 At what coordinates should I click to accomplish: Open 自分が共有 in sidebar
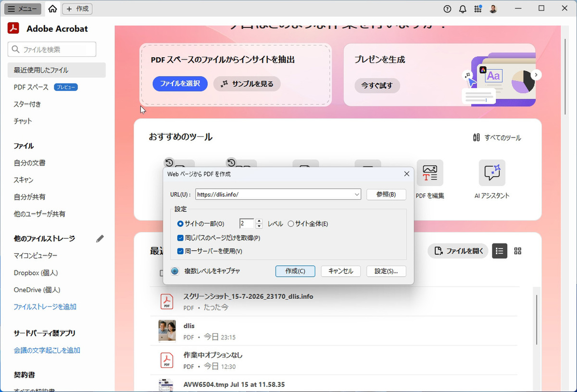(30, 197)
